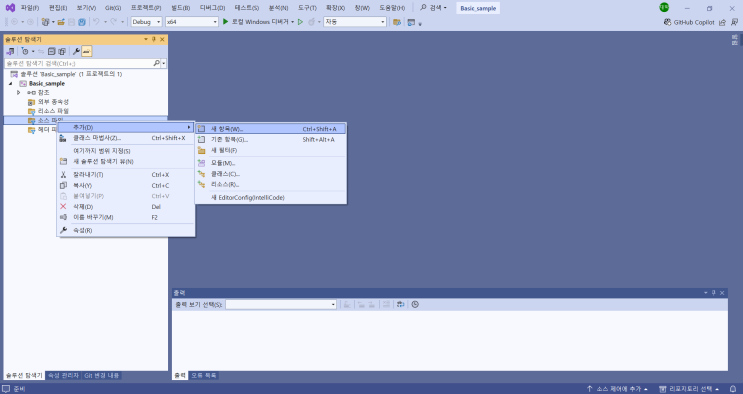Click 소스 제어에 추가 in the status bar

coord(617,389)
